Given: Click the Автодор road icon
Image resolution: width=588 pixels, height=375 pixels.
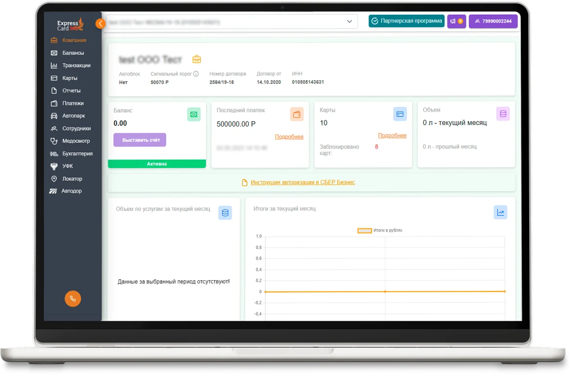Looking at the screenshot, I should [x=53, y=191].
